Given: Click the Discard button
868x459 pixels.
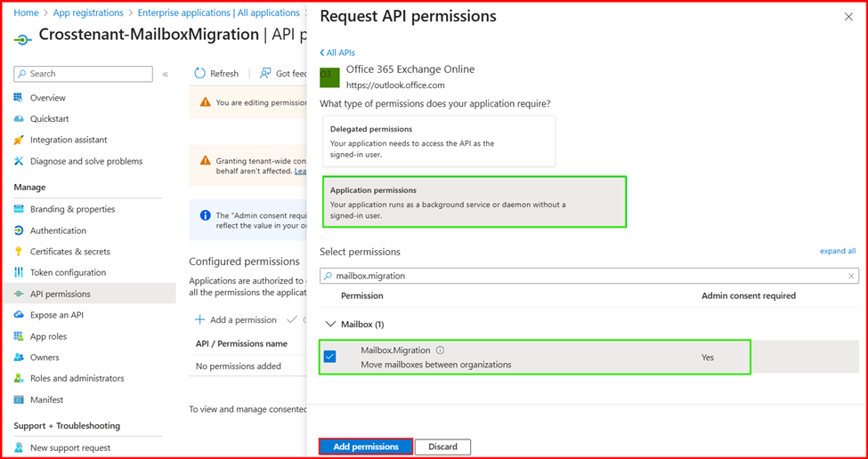Looking at the screenshot, I should tap(442, 447).
